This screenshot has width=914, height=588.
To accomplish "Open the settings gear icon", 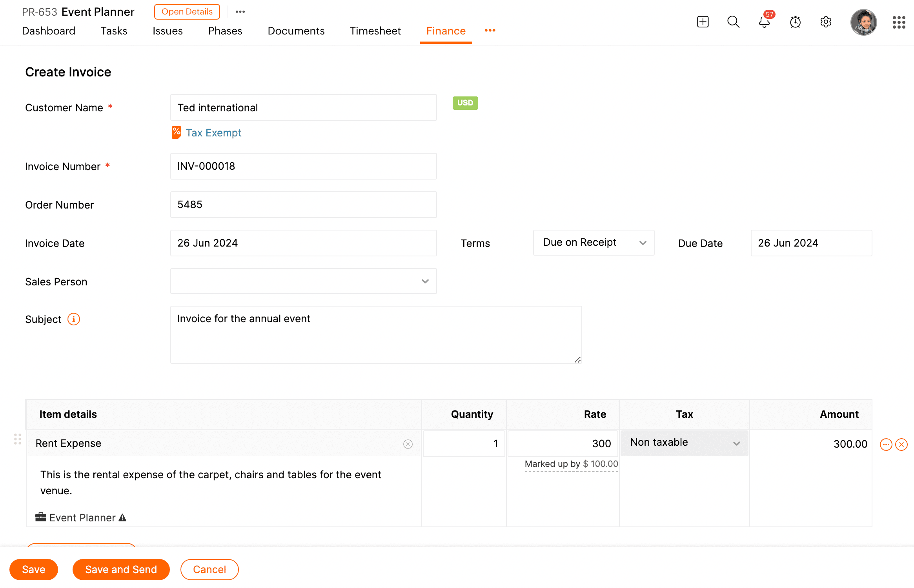I will 826,22.
